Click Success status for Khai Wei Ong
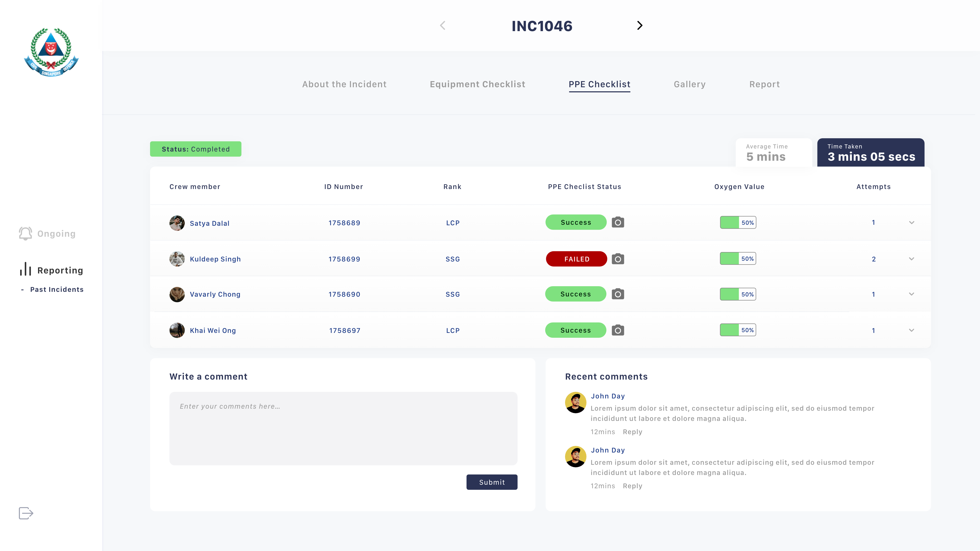This screenshot has height=551, width=980. [575, 330]
